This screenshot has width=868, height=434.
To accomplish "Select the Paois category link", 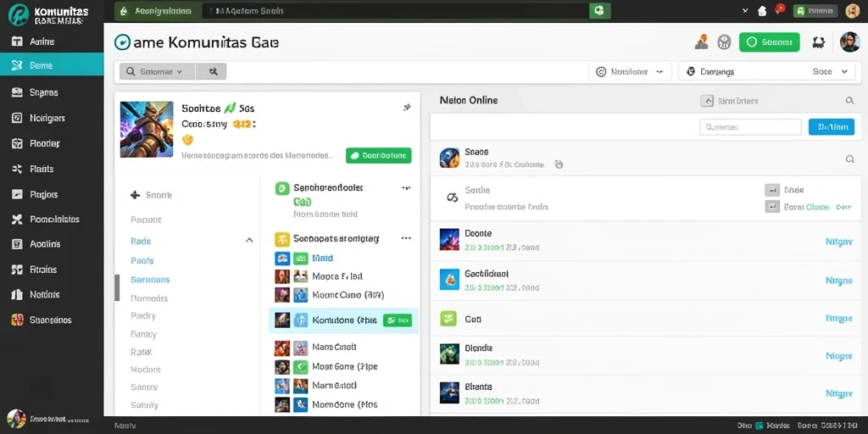I will [142, 260].
